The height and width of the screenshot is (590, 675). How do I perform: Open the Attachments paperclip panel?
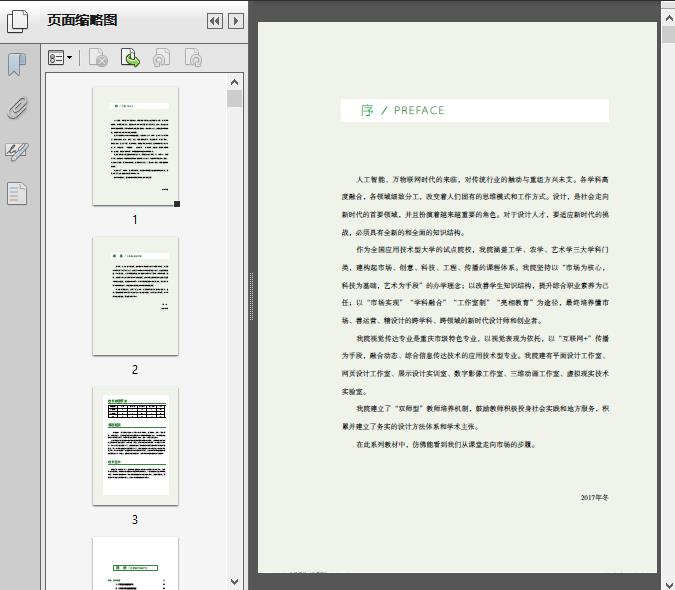pyautogui.click(x=18, y=108)
